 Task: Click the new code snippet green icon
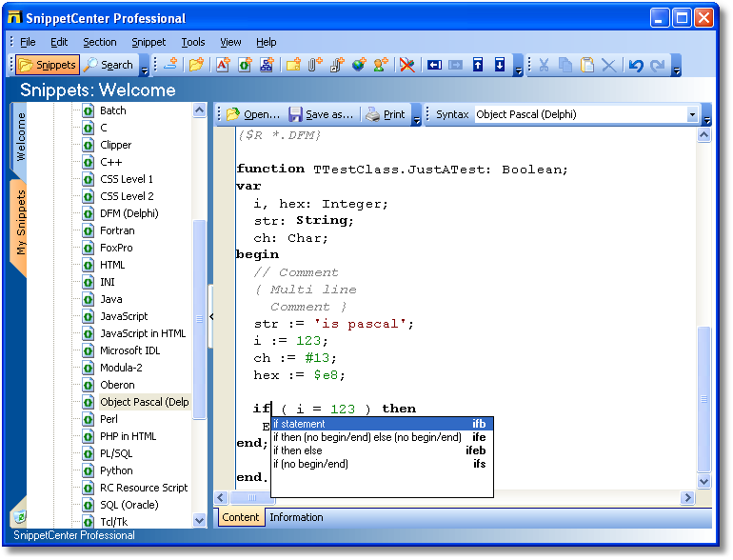pyautogui.click(x=245, y=65)
